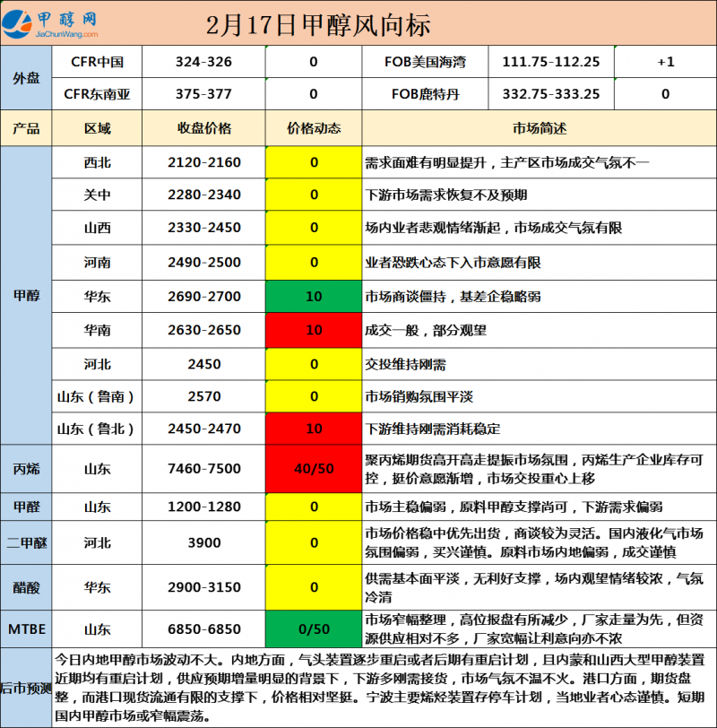
Task: Click the 收盘价格 column header
Action: click(203, 128)
